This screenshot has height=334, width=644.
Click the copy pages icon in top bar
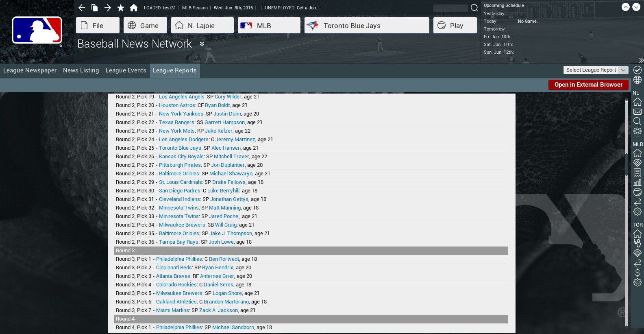[95, 8]
